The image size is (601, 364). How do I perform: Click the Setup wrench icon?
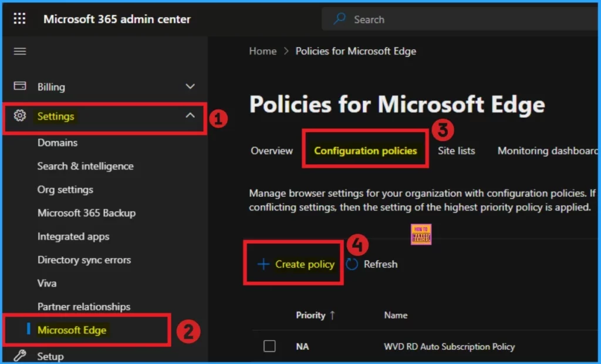[x=20, y=356]
